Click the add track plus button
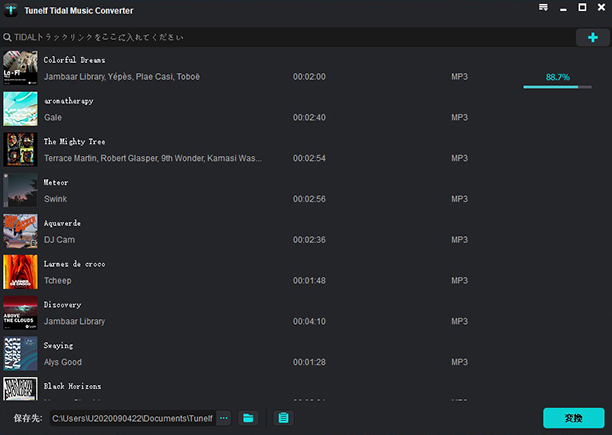Screen dimensions: 612x435 click(592, 37)
